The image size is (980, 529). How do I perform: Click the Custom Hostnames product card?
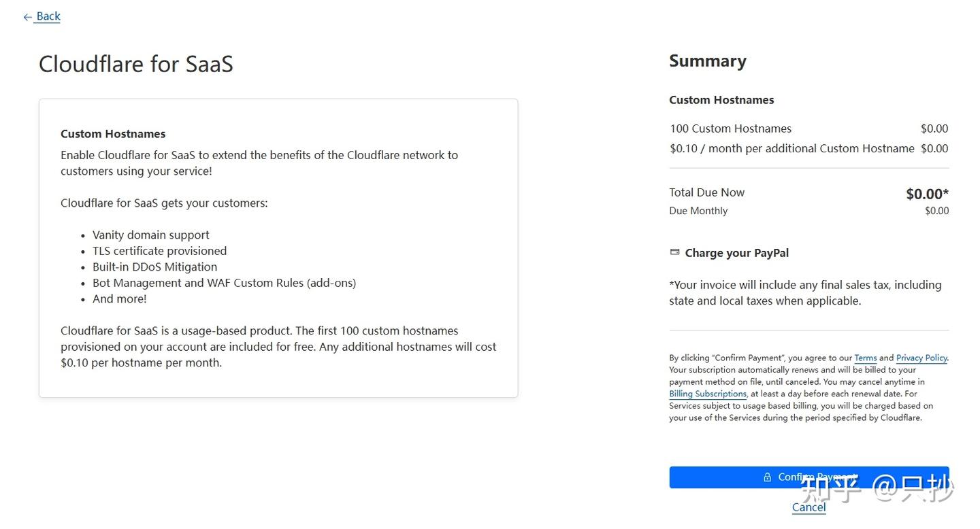(278, 247)
